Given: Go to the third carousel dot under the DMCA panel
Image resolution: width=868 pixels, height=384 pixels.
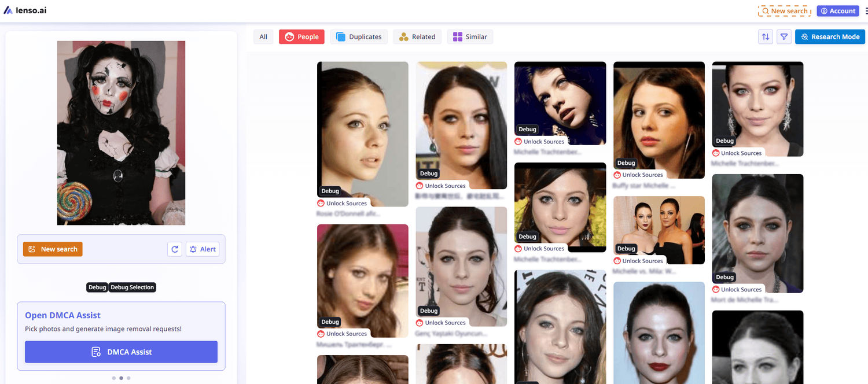Looking at the screenshot, I should tap(128, 378).
